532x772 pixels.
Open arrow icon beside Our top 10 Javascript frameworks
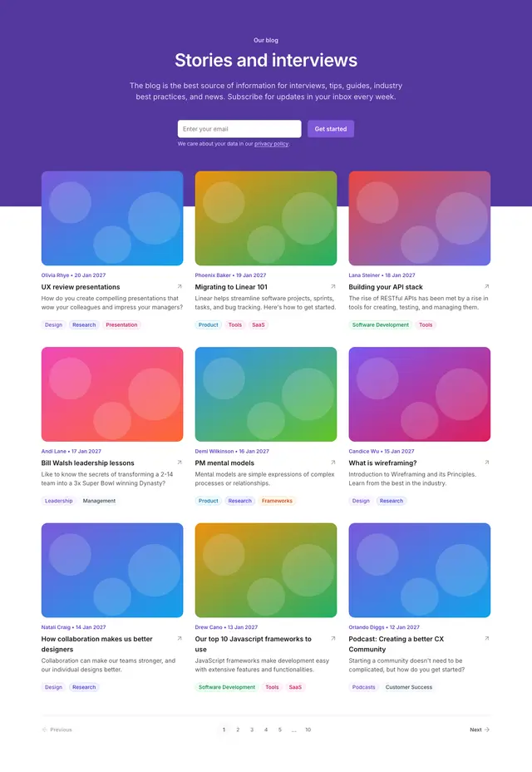coord(333,638)
